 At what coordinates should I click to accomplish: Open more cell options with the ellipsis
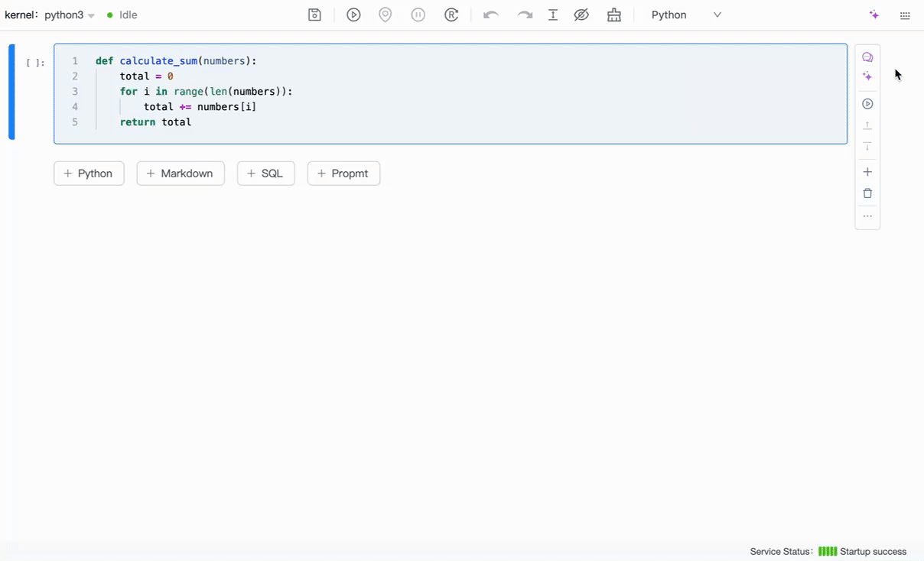point(867,216)
